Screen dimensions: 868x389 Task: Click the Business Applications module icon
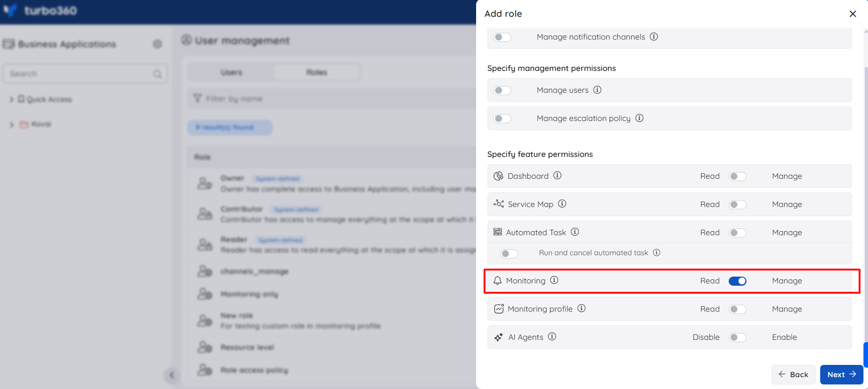click(x=8, y=44)
